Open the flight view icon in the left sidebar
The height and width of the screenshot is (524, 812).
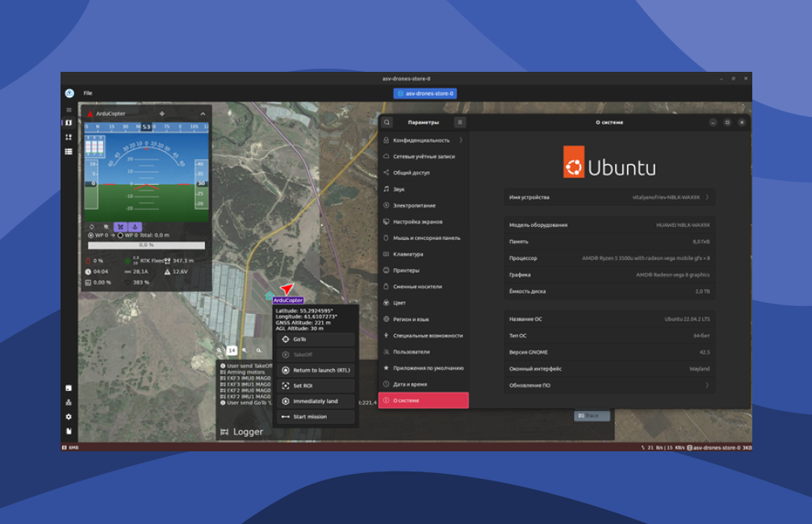[x=68, y=124]
